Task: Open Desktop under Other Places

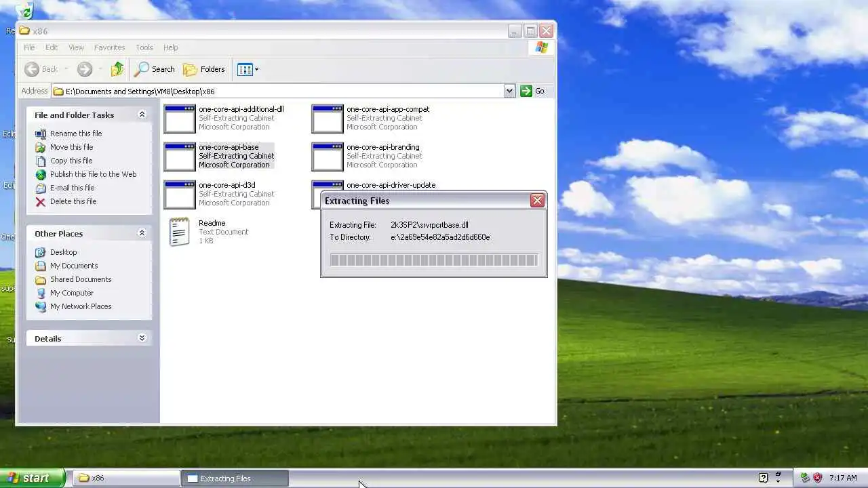Action: (x=63, y=252)
